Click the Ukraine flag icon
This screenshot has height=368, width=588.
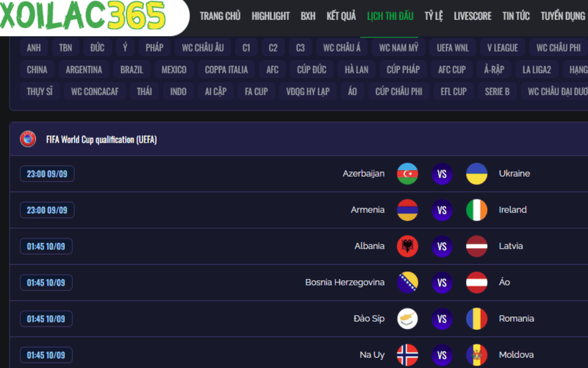476,174
